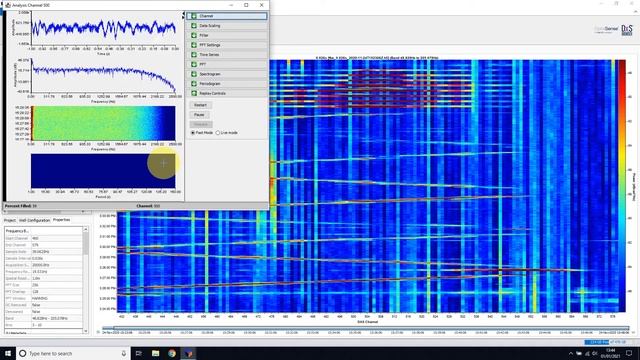
Task: Click the time series amplitude plot
Action: point(103,28)
